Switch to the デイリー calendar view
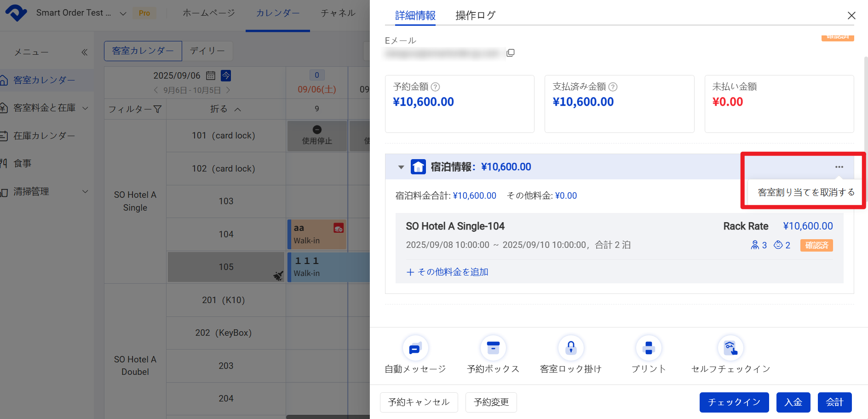This screenshot has height=419, width=868. (x=207, y=51)
